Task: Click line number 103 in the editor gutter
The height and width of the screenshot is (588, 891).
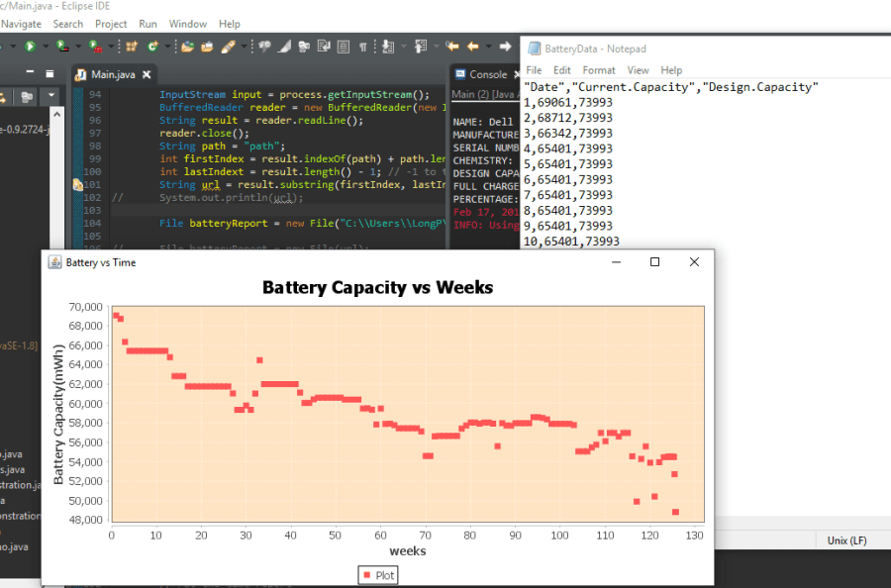Action: (92, 210)
